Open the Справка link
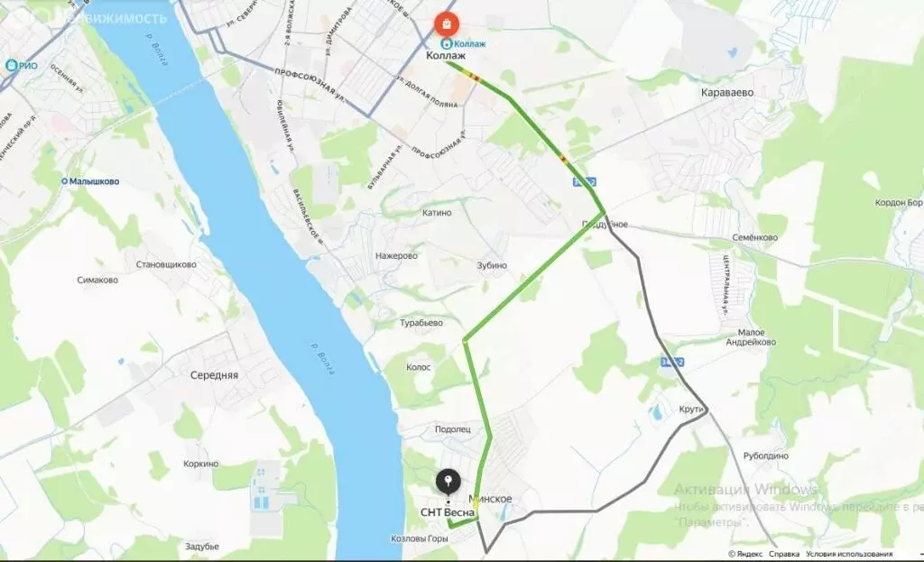Viewport: 924px width, 562px height. coord(784,554)
